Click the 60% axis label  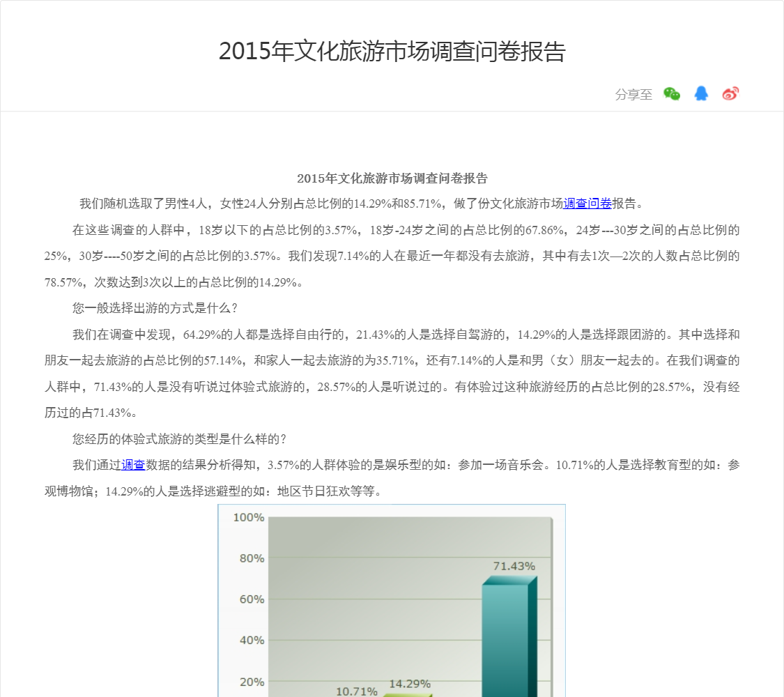tap(252, 599)
